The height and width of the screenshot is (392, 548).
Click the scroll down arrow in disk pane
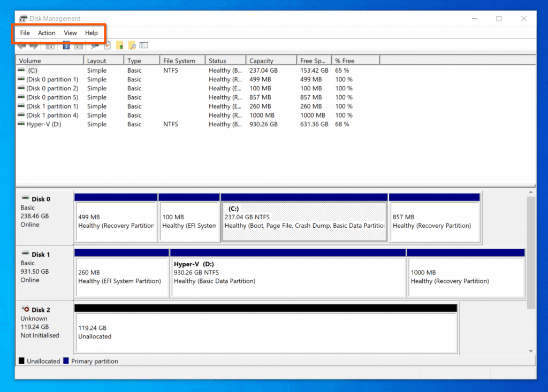point(531,351)
